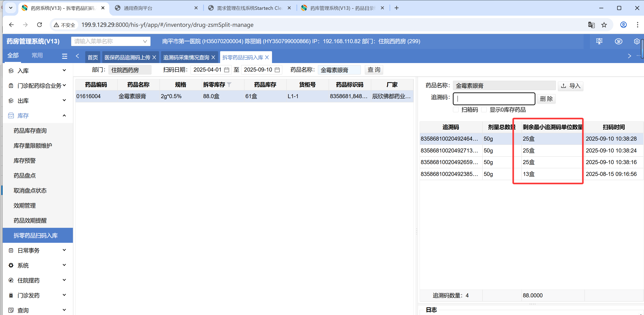Switch to the 医保药品追溯码上传 tab

click(127, 57)
